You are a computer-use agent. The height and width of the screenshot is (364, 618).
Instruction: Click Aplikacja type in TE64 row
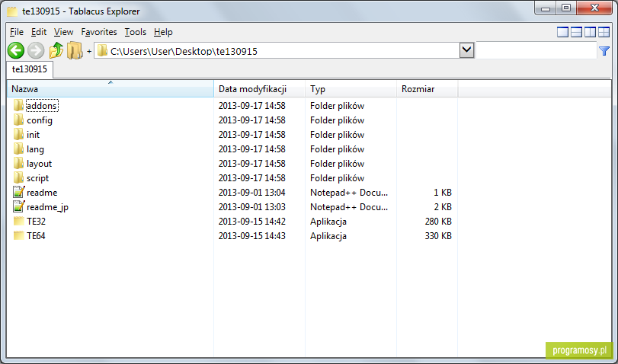[x=328, y=236]
